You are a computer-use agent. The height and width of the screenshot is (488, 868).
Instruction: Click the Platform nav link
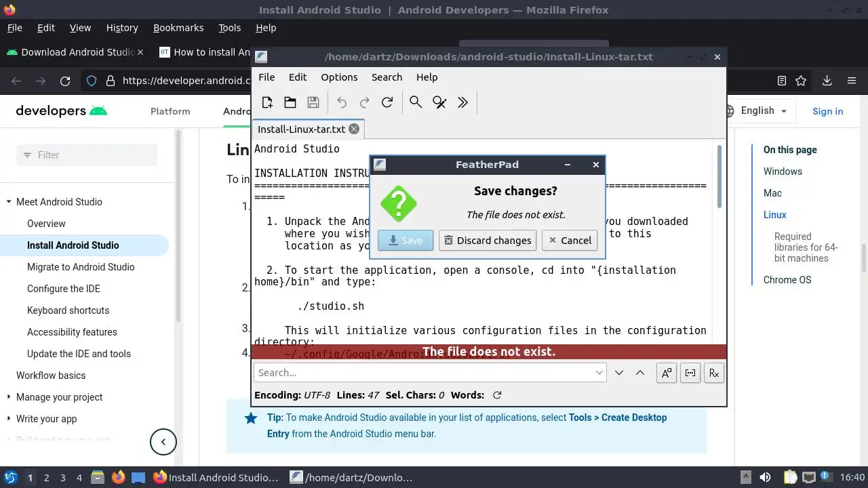click(x=170, y=111)
